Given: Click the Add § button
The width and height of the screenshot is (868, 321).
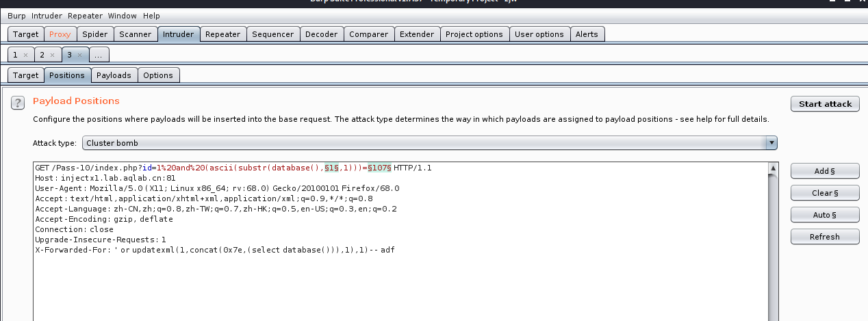Looking at the screenshot, I should tap(825, 171).
